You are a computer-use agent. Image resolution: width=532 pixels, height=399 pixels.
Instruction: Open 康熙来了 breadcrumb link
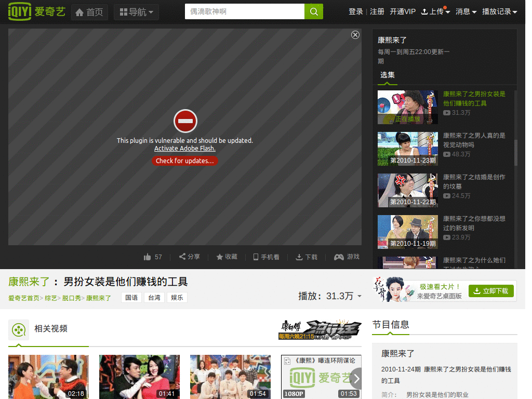(x=98, y=298)
